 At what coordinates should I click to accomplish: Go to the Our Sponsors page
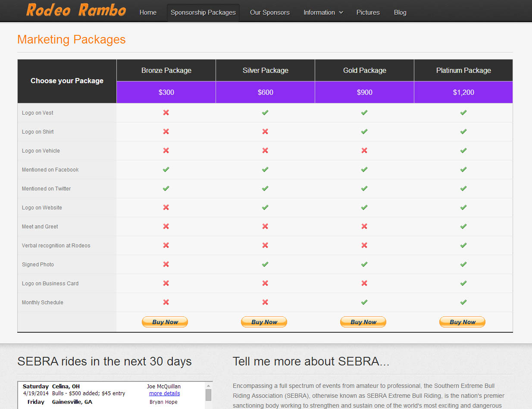coord(270,12)
